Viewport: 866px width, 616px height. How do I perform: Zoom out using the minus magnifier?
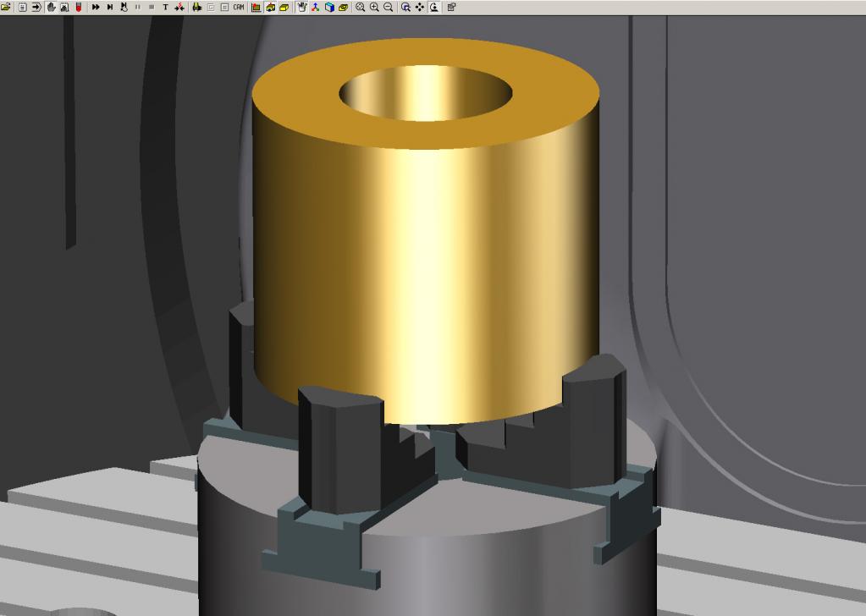(389, 7)
